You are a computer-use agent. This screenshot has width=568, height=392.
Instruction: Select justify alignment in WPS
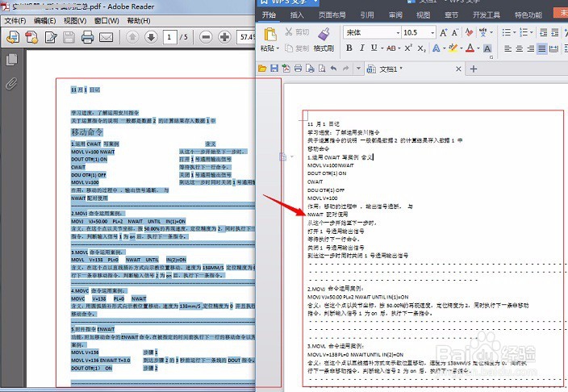point(542,48)
